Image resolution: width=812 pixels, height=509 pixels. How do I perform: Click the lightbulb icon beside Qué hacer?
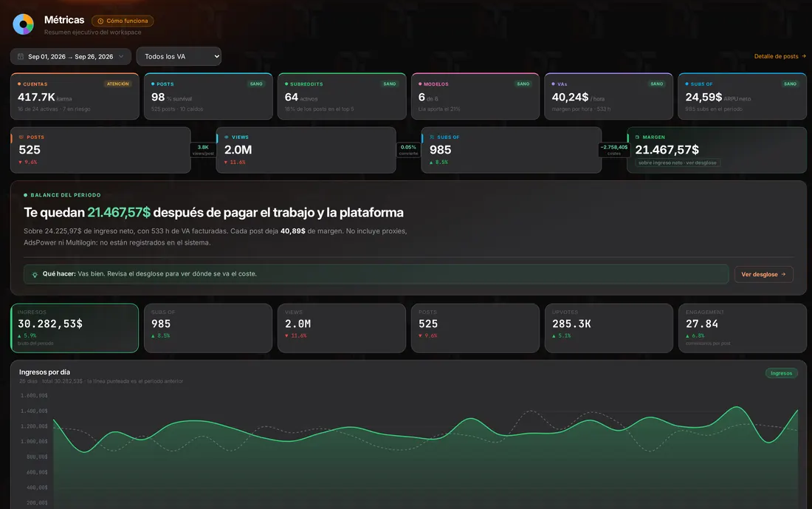pos(35,274)
